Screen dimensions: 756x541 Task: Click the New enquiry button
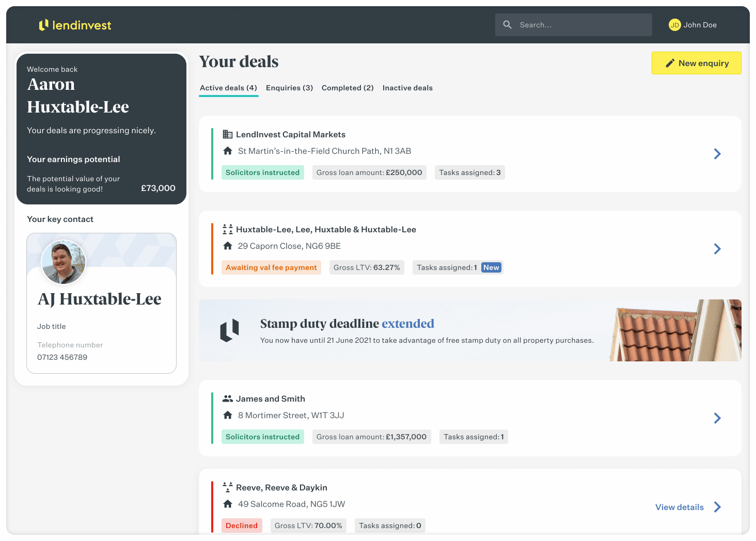coord(697,62)
